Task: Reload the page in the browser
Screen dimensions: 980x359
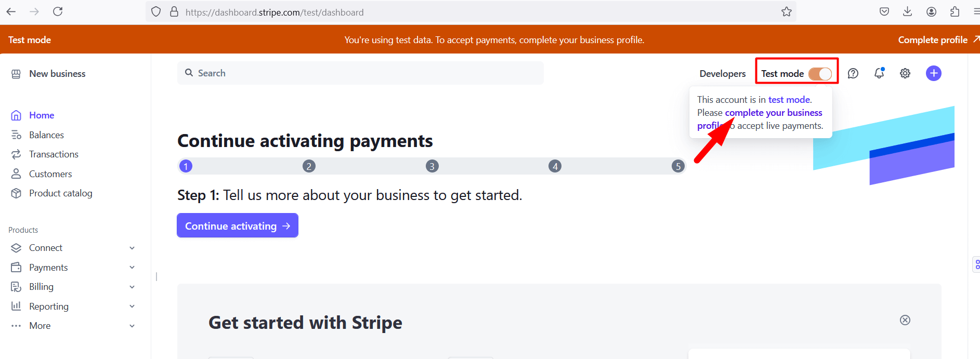Action: 58,11
